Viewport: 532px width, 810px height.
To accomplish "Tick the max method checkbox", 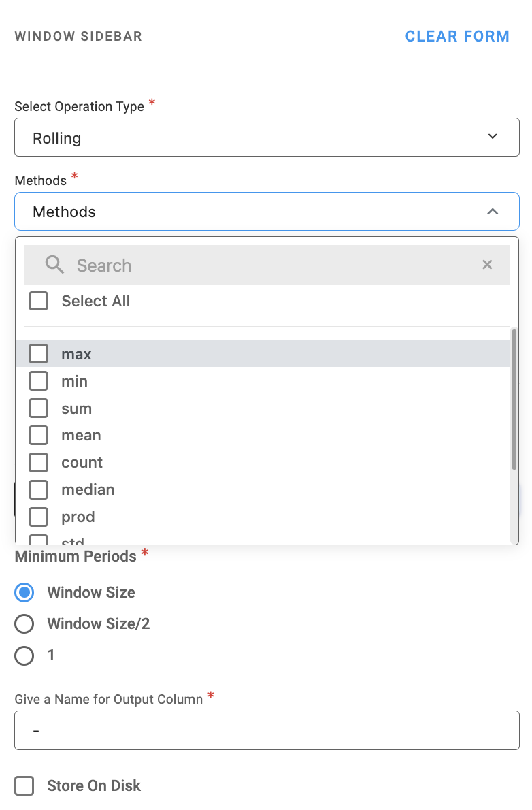I will (x=39, y=354).
